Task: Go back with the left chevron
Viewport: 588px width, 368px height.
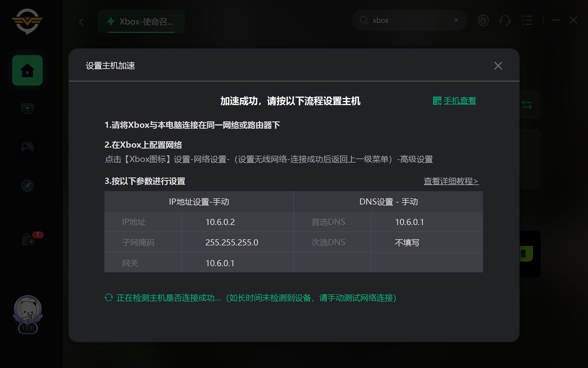Action: (x=81, y=22)
